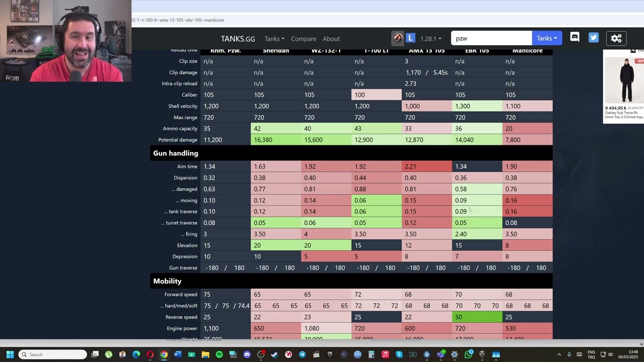Image resolution: width=644 pixels, height=362 pixels.
Task: Focus the search field containing pzw
Action: tap(492, 38)
